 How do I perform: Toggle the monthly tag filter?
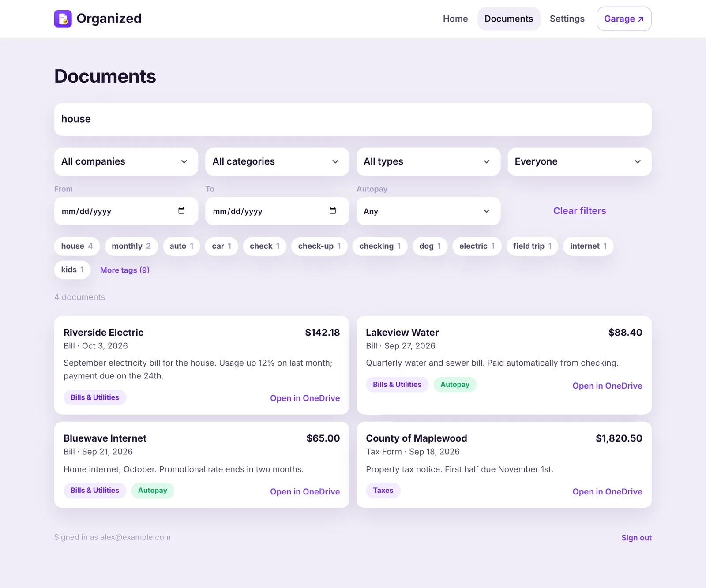click(x=131, y=246)
